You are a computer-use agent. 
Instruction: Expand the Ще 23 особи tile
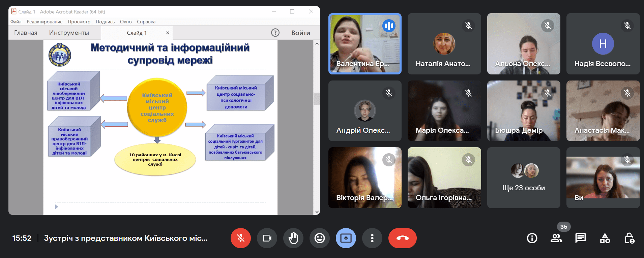(x=523, y=178)
